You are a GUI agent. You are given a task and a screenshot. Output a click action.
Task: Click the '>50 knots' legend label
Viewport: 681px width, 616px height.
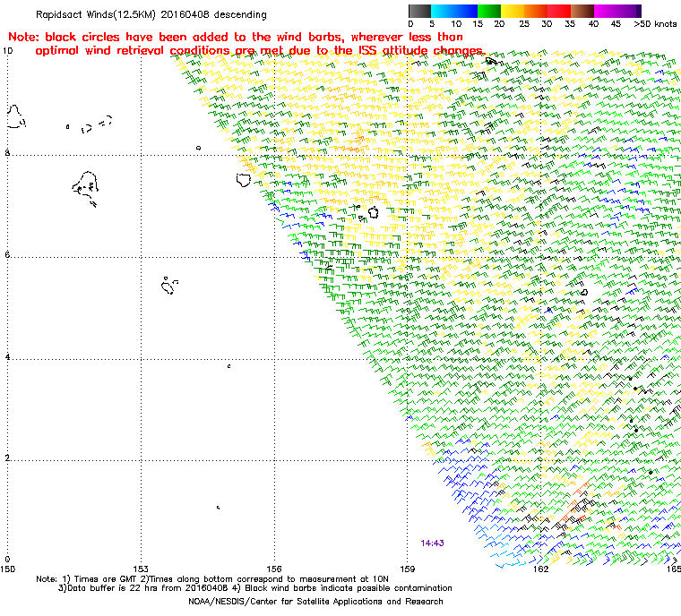point(655,24)
